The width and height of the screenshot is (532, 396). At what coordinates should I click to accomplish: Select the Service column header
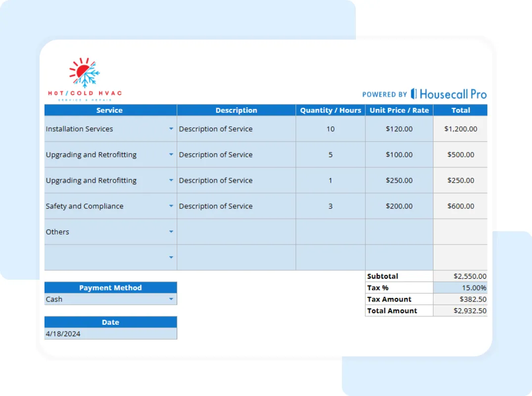click(x=110, y=110)
